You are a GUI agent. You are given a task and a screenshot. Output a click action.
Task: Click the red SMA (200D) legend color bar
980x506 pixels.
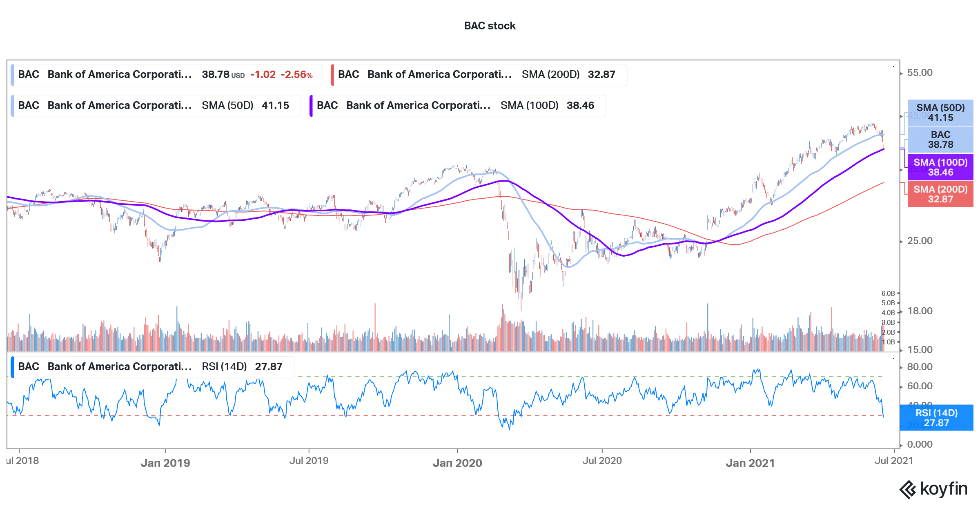point(332,75)
